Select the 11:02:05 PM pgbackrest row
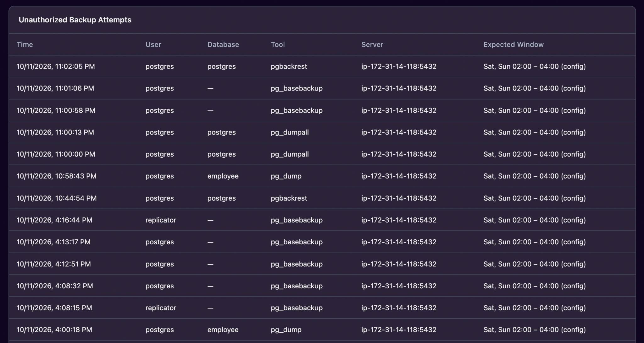The width and height of the screenshot is (644, 343). pyautogui.click(x=322, y=66)
